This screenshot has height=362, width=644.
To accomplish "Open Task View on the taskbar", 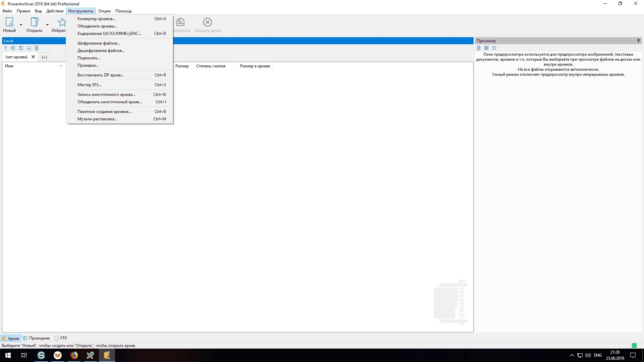I will click(x=24, y=355).
